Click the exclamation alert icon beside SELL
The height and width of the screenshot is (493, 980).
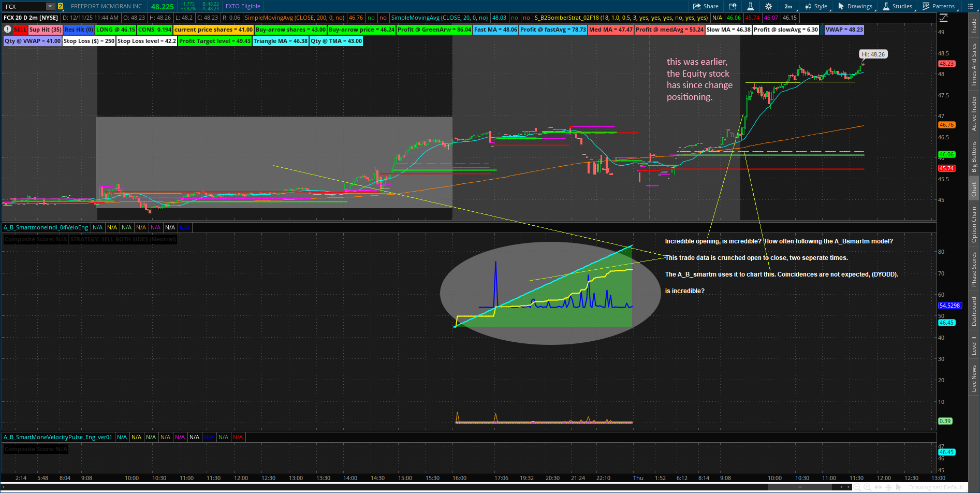[x=7, y=30]
